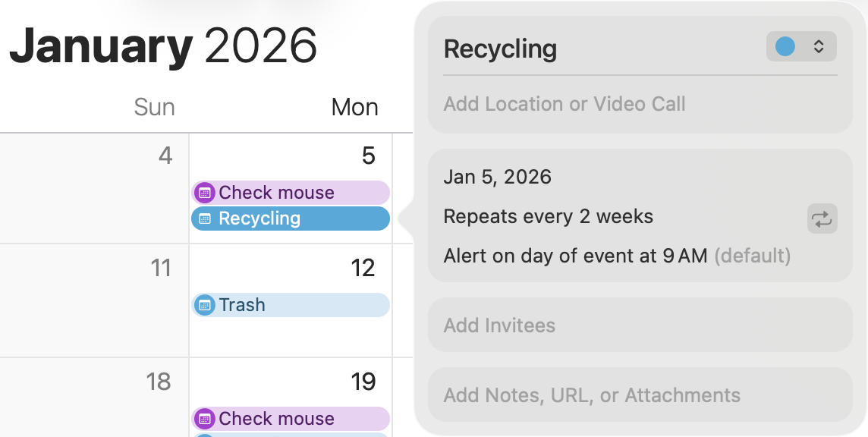This screenshot has height=437, width=868.
Task: Select Check mouse event on January 5
Action: pyautogui.click(x=296, y=193)
